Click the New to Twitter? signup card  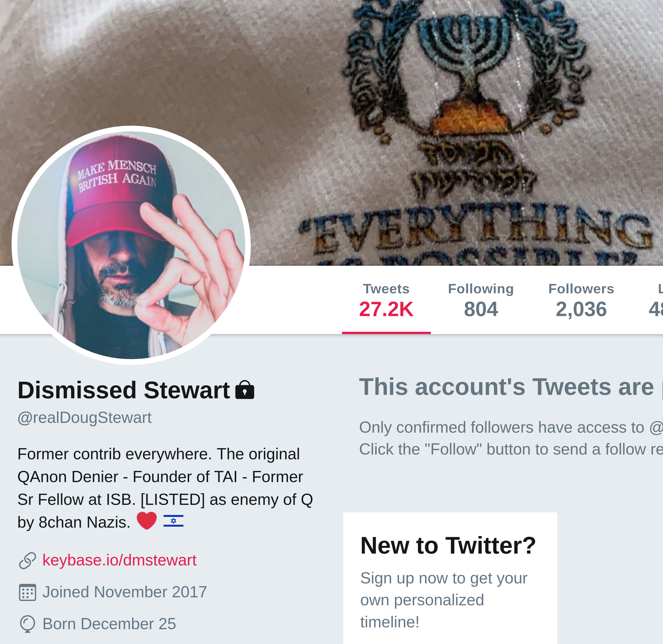450,578
